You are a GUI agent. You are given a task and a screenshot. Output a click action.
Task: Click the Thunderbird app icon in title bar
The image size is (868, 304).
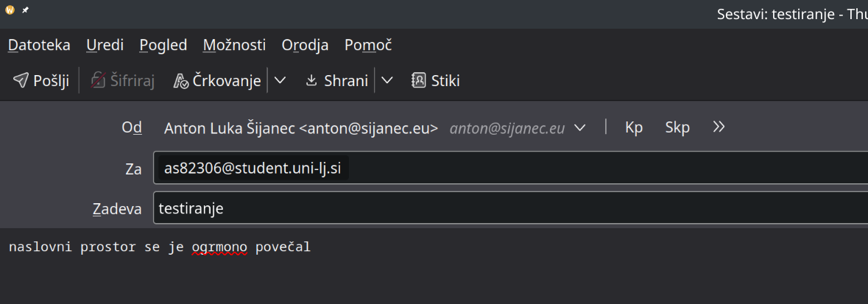pyautogui.click(x=10, y=10)
